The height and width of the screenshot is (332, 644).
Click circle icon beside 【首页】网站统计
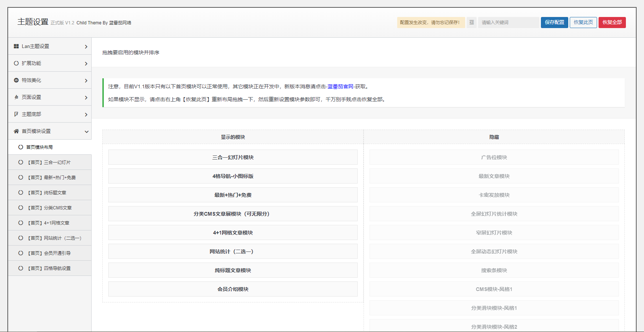pos(21,238)
